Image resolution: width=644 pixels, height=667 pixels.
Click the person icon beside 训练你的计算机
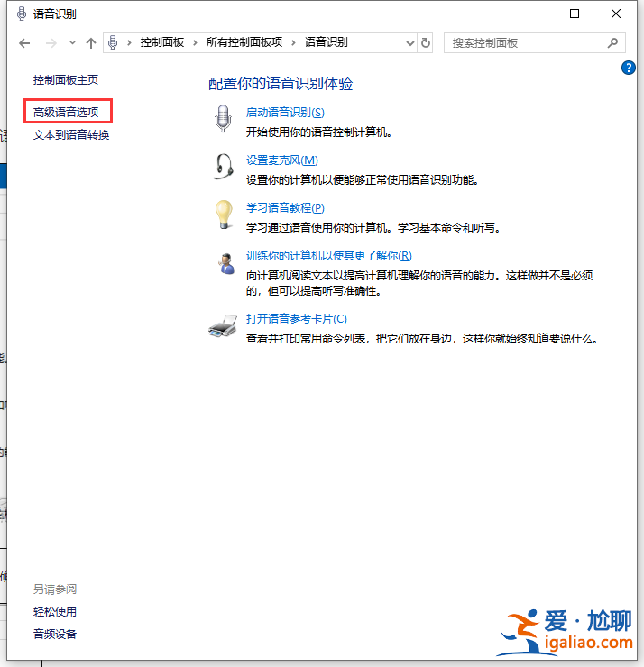click(226, 263)
